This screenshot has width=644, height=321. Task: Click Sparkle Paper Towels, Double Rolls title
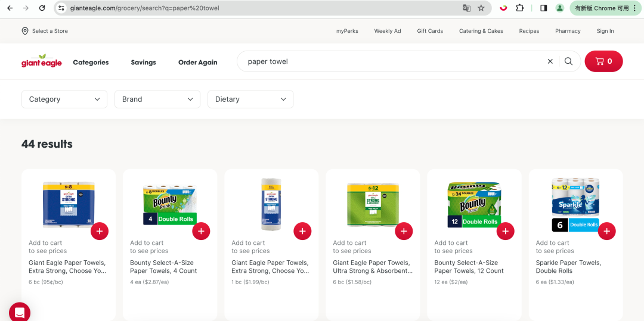(x=568, y=267)
